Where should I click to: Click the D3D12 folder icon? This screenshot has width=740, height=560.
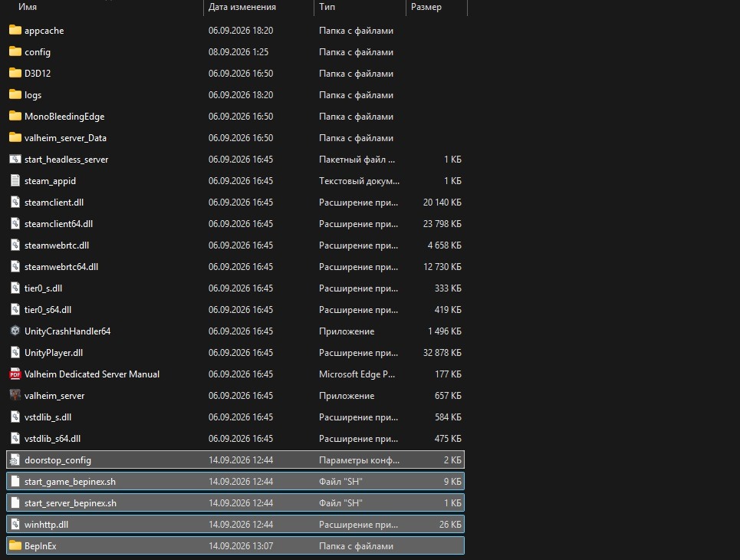click(15, 73)
